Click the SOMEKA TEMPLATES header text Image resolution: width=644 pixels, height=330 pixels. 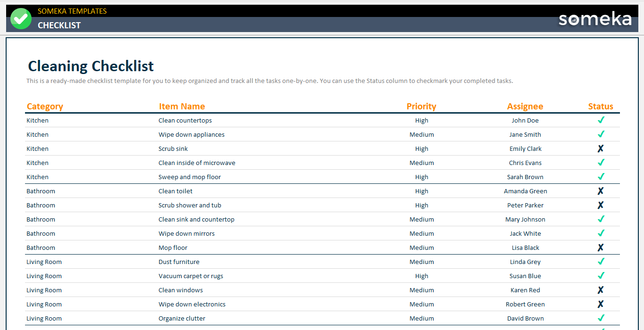point(72,11)
